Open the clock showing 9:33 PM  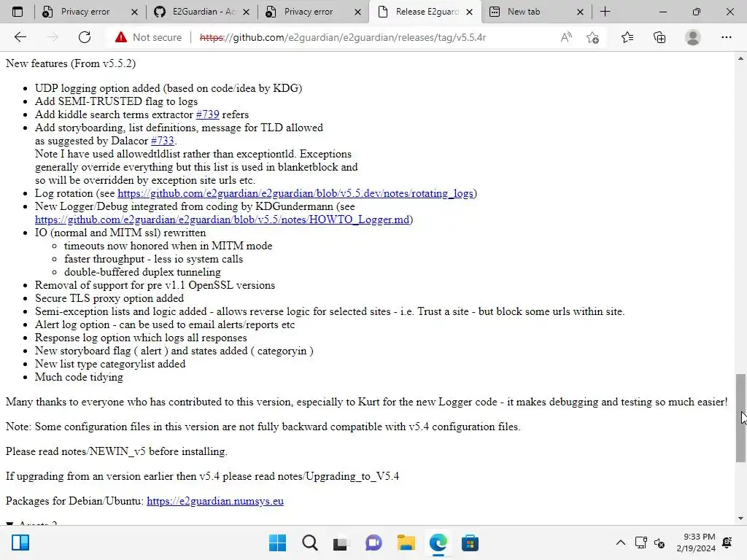pyautogui.click(x=696, y=542)
